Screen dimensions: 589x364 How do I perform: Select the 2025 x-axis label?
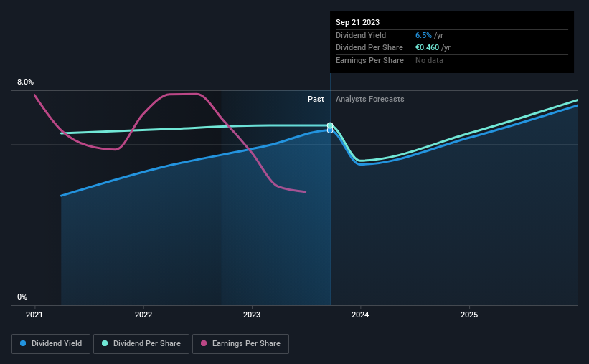469,315
